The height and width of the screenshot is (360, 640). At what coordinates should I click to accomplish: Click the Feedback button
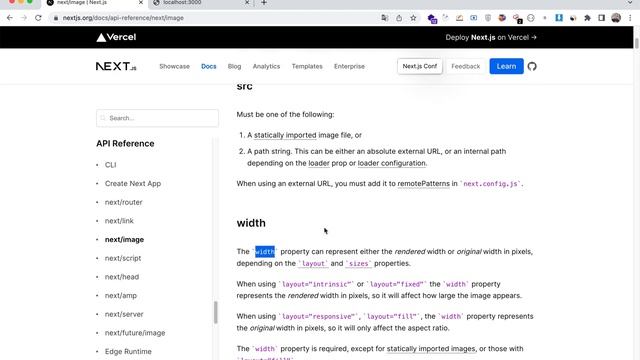[x=466, y=66]
